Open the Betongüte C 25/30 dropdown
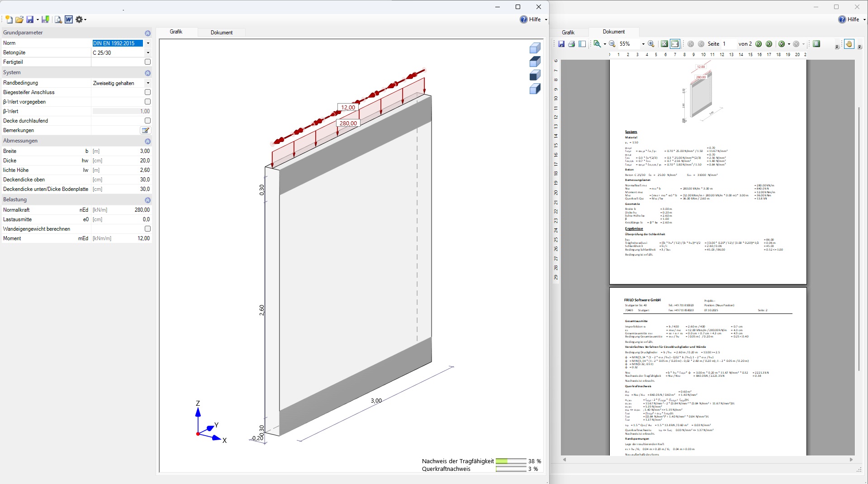 [x=148, y=53]
